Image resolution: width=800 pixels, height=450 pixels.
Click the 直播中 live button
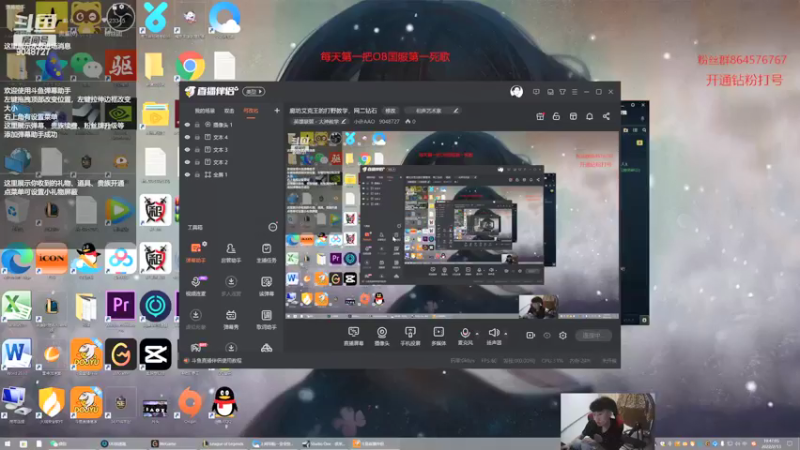click(593, 335)
